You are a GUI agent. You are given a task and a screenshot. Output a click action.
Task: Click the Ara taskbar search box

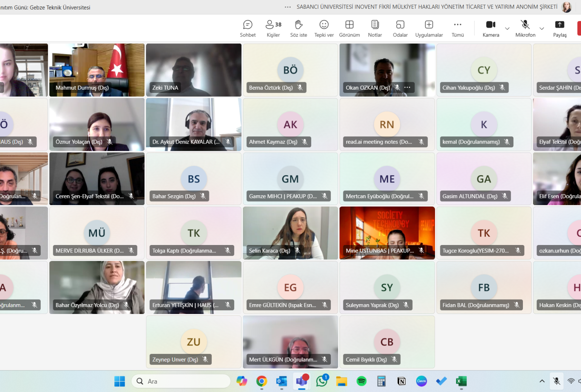point(181,381)
